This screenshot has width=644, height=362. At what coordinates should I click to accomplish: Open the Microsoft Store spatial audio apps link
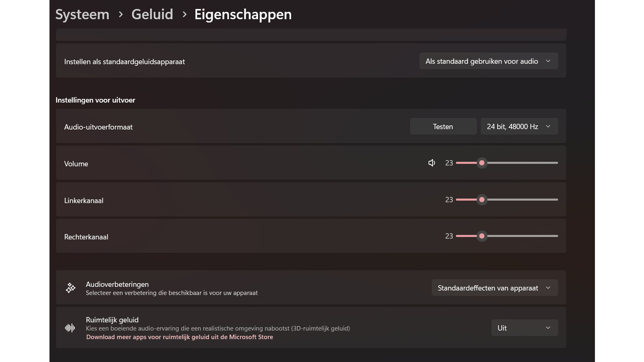180,337
